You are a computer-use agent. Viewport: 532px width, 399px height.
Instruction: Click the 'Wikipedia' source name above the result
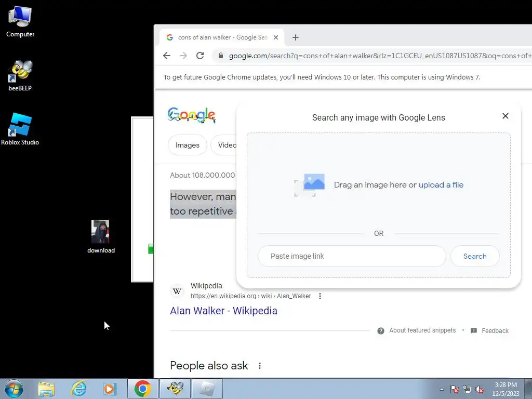(x=206, y=286)
